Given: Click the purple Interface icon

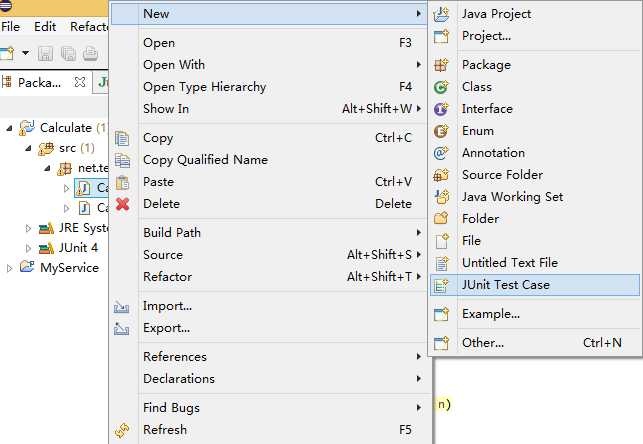Looking at the screenshot, I should [441, 109].
